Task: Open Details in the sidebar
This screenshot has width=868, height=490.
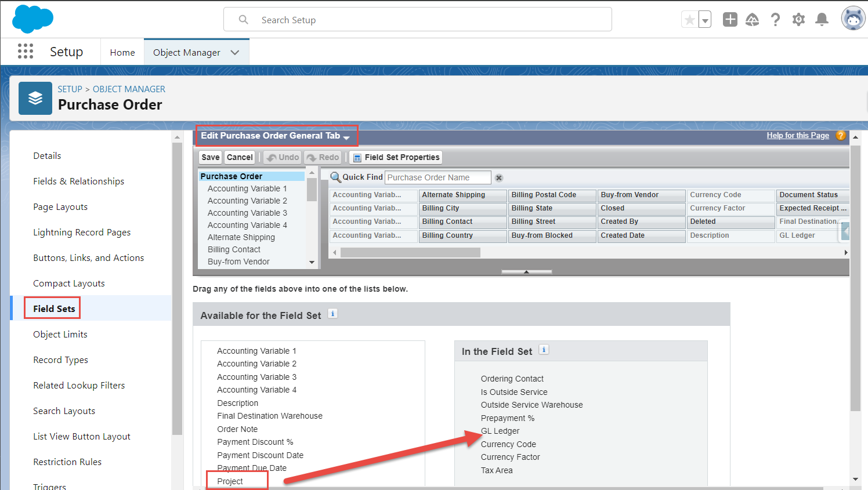Action: 47,155
